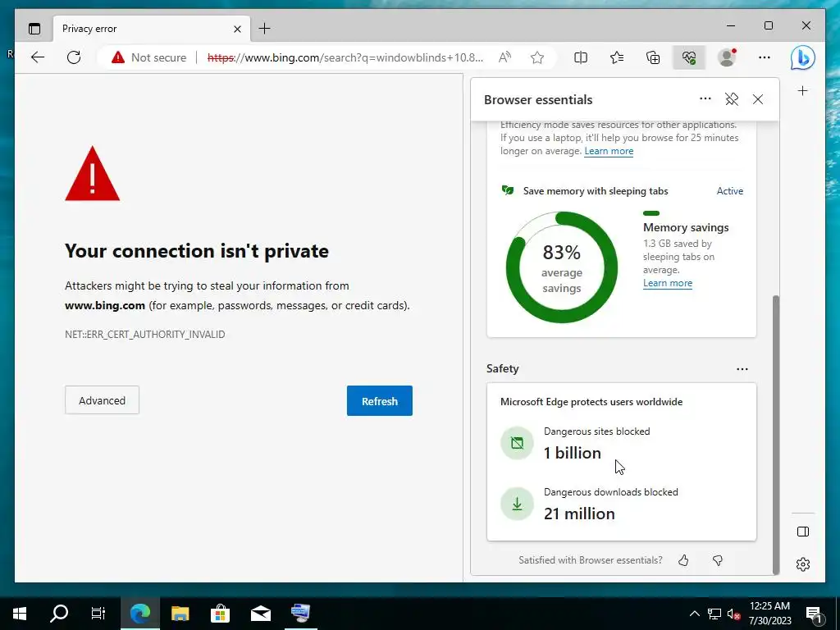Click Learn more under Memory savings

pyautogui.click(x=668, y=283)
